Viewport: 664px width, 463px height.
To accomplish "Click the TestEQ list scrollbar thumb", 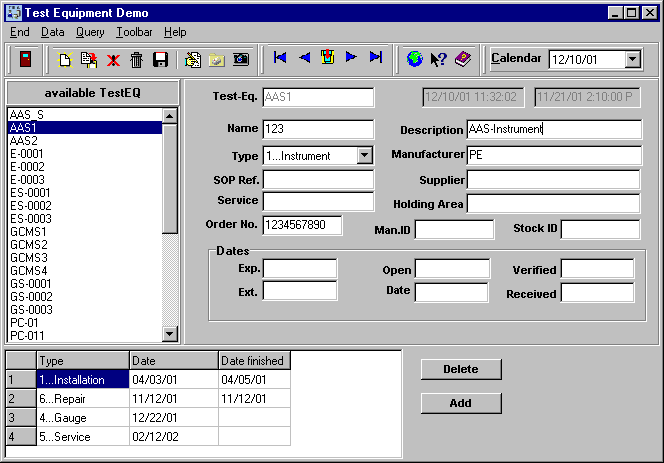I will (170, 178).
